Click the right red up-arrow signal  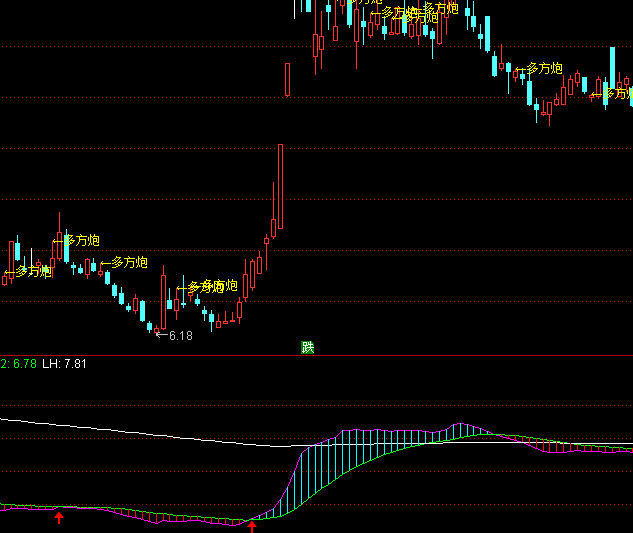pos(252,525)
